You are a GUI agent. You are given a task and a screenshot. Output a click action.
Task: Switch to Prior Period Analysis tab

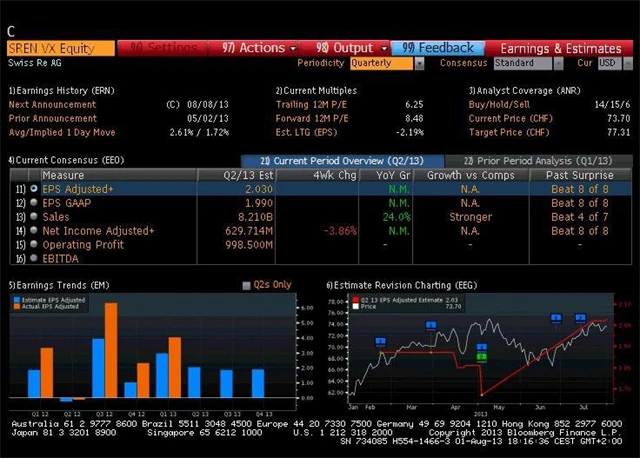535,160
